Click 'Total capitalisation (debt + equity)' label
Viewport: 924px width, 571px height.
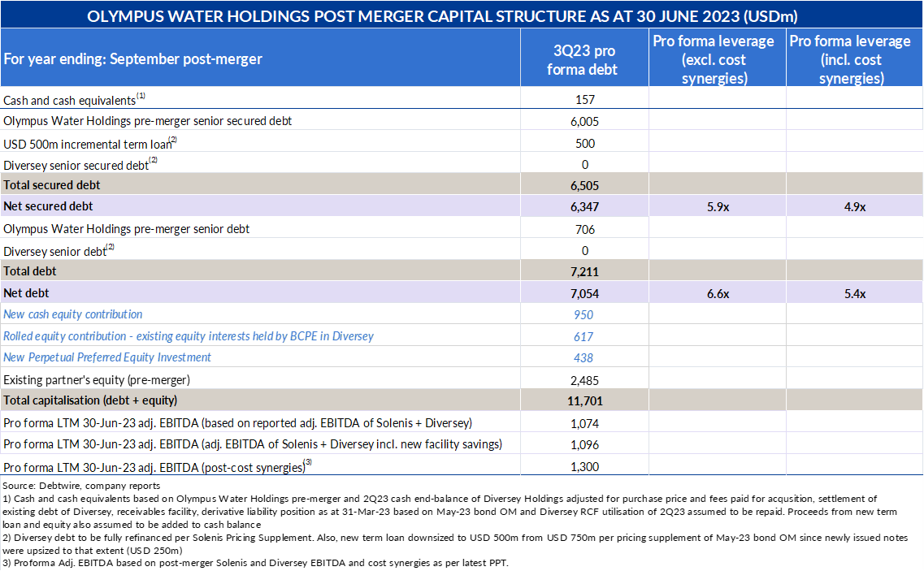pyautogui.click(x=90, y=400)
